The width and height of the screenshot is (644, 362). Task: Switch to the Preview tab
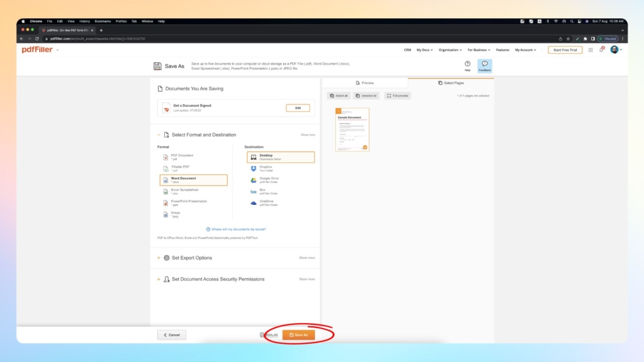pyautogui.click(x=365, y=83)
